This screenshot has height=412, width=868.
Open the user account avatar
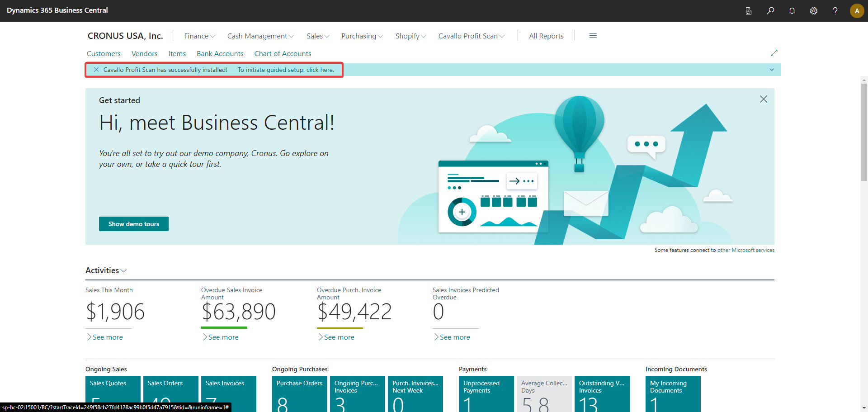pyautogui.click(x=857, y=11)
